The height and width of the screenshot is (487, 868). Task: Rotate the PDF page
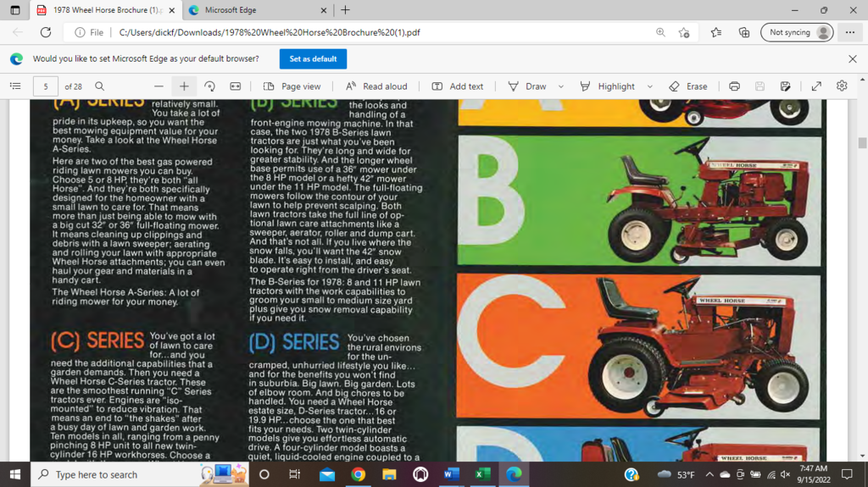click(x=210, y=86)
